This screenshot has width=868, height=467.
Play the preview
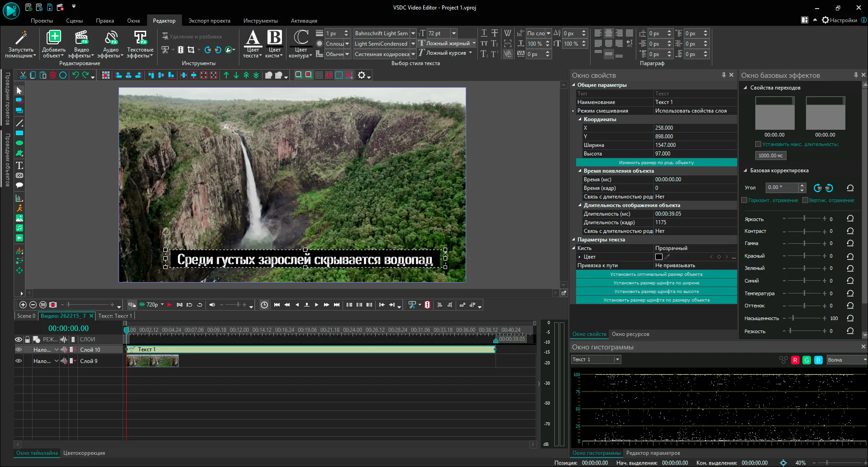coord(316,305)
